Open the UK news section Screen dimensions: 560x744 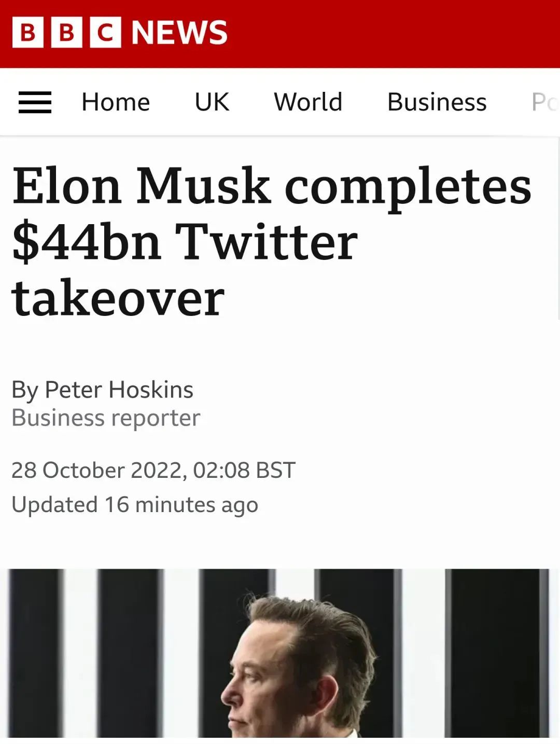pyautogui.click(x=212, y=102)
